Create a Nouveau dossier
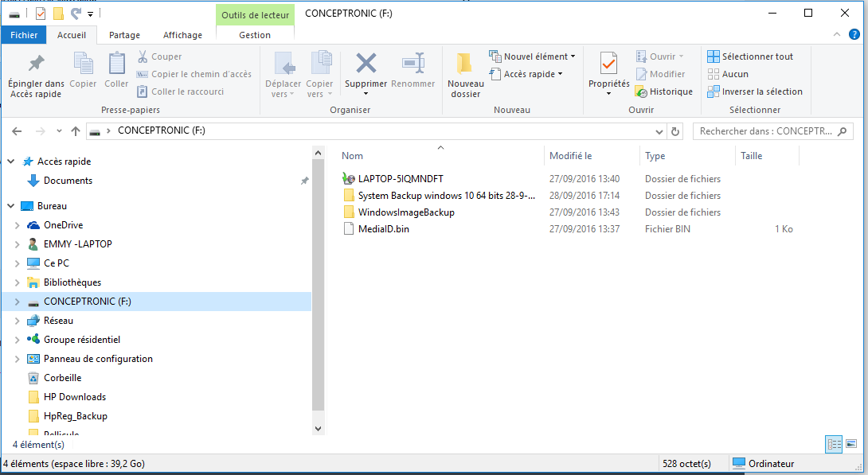Viewport: 868px width, 475px height. [466, 76]
